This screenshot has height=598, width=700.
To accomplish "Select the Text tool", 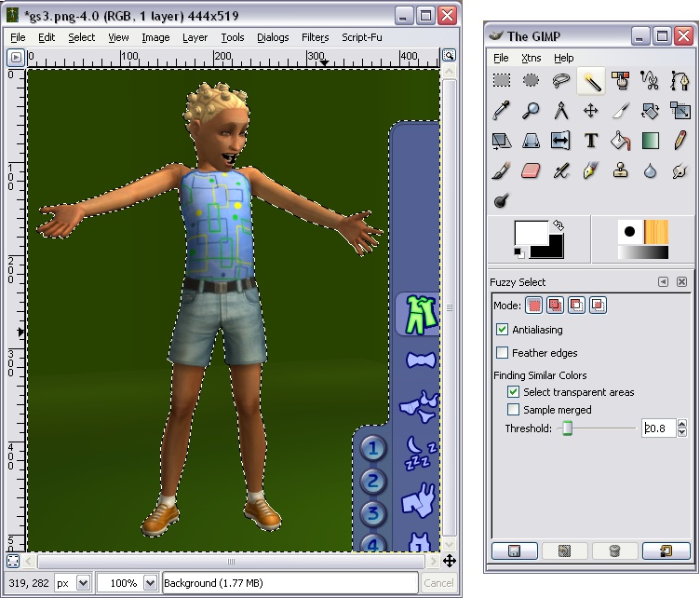I will point(590,141).
